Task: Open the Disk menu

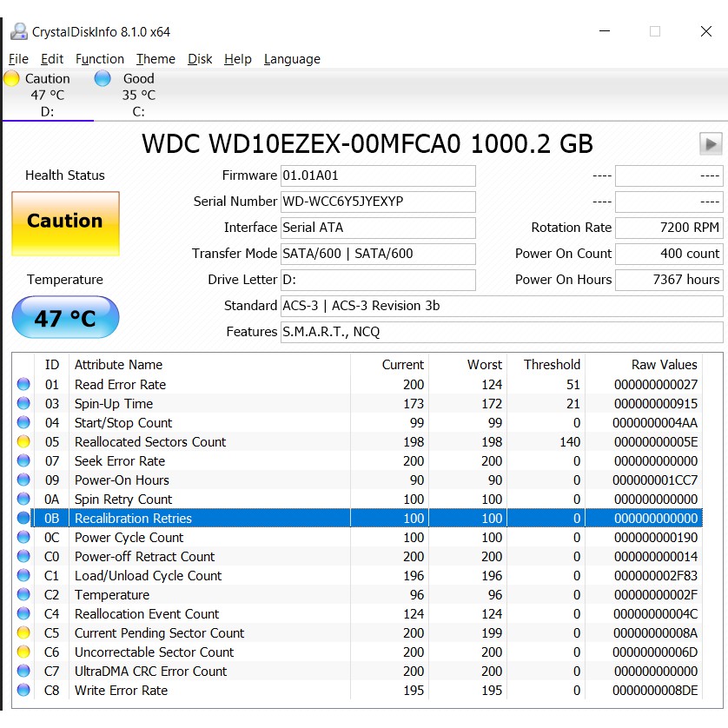Action: click(200, 59)
